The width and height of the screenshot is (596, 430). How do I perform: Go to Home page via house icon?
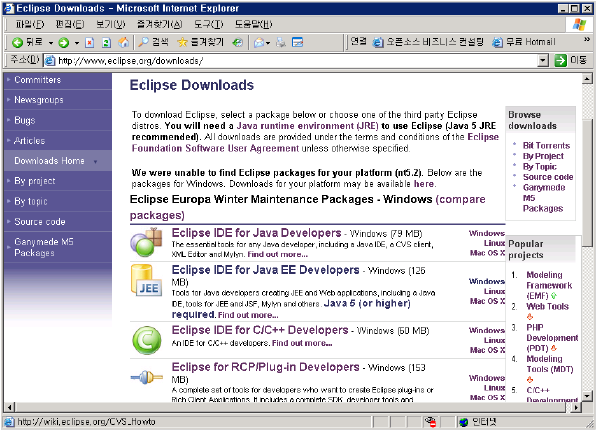[x=124, y=42]
